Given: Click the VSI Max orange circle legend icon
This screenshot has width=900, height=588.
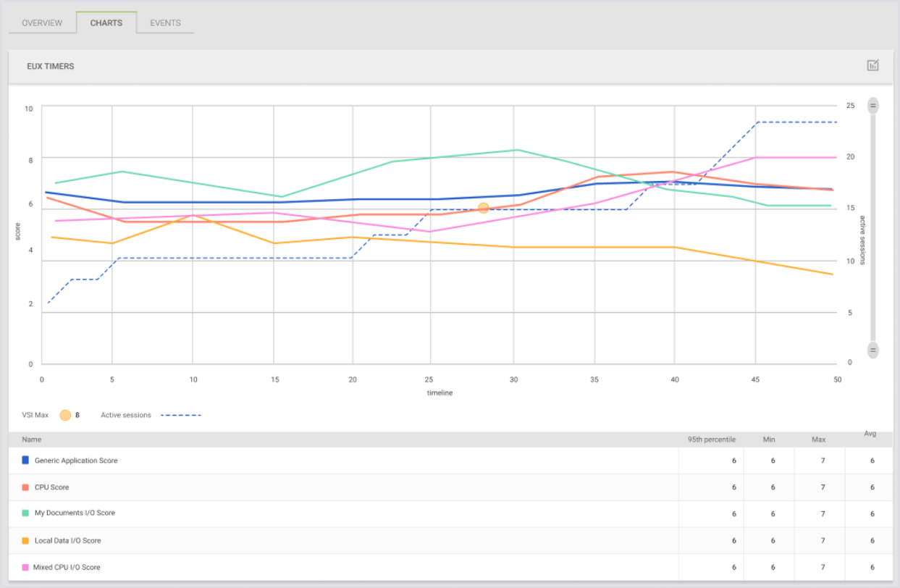Looking at the screenshot, I should click(65, 416).
